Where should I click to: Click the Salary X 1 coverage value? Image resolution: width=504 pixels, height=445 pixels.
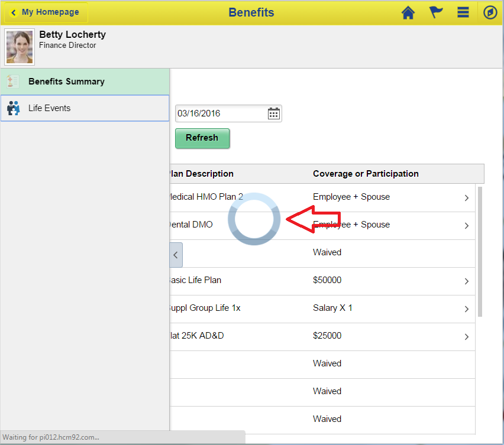tap(332, 308)
